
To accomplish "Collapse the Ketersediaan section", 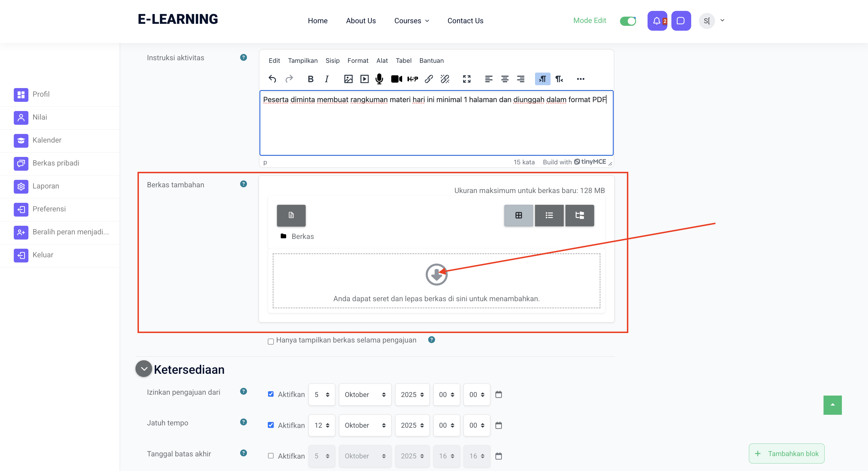I will point(144,369).
